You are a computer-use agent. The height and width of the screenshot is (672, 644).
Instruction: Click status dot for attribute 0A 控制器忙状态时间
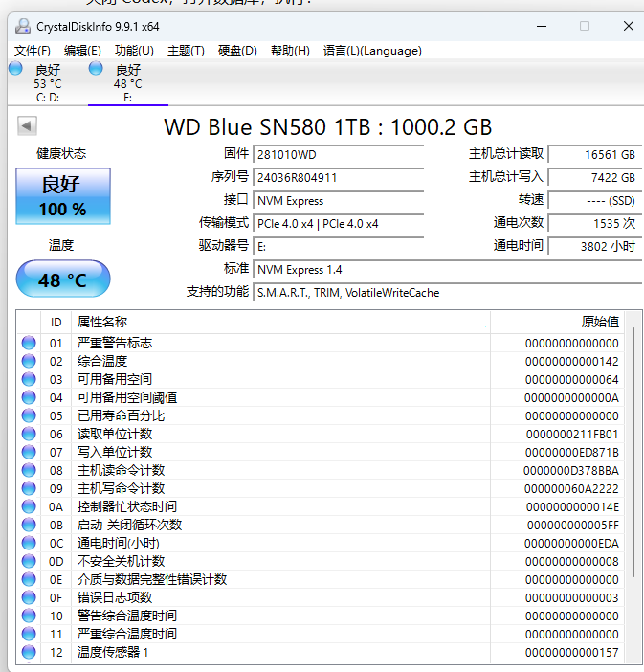click(x=29, y=507)
